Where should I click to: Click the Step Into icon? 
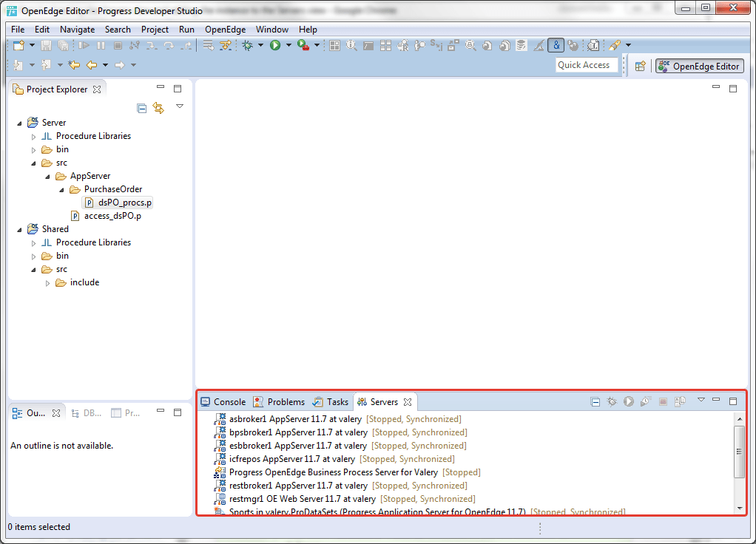(x=152, y=45)
